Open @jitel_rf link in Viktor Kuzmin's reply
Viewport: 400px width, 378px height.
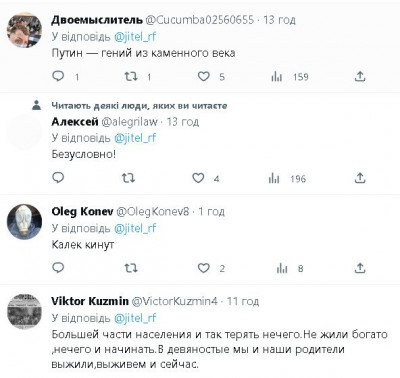click(x=135, y=318)
